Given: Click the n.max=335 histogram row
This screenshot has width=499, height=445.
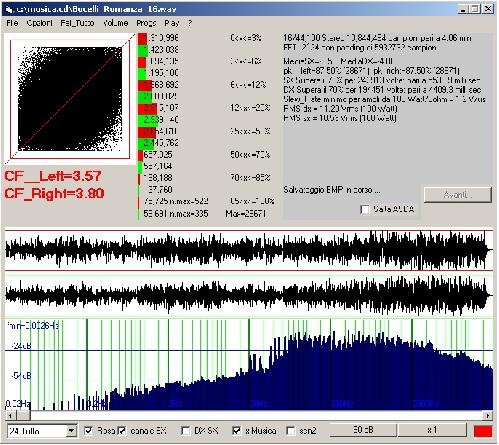Looking at the screenshot, I should [176, 213].
